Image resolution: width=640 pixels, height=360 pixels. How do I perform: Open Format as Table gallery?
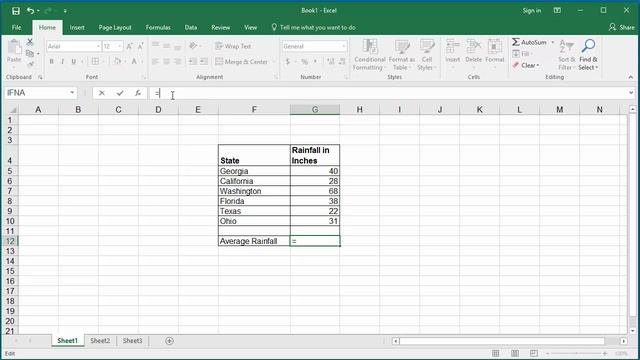[x=402, y=55]
